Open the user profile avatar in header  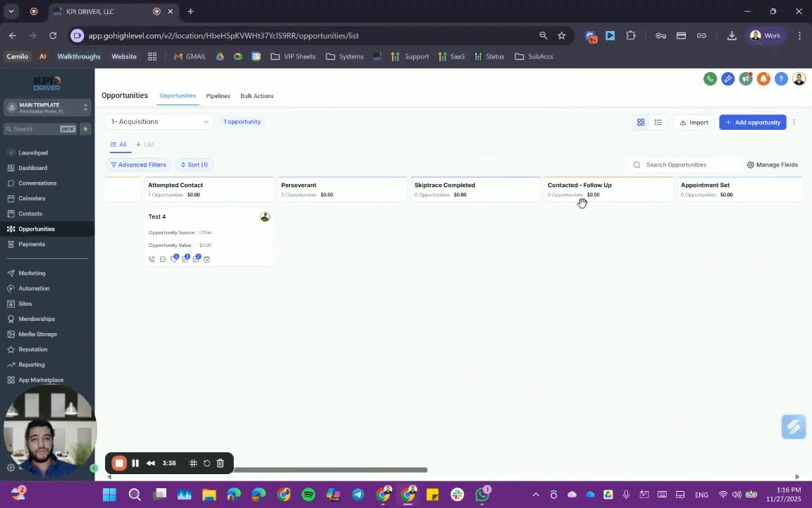pyautogui.click(x=799, y=79)
